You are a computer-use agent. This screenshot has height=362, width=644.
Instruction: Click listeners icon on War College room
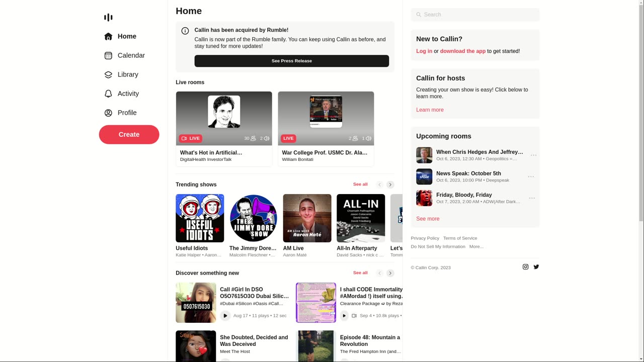(355, 138)
